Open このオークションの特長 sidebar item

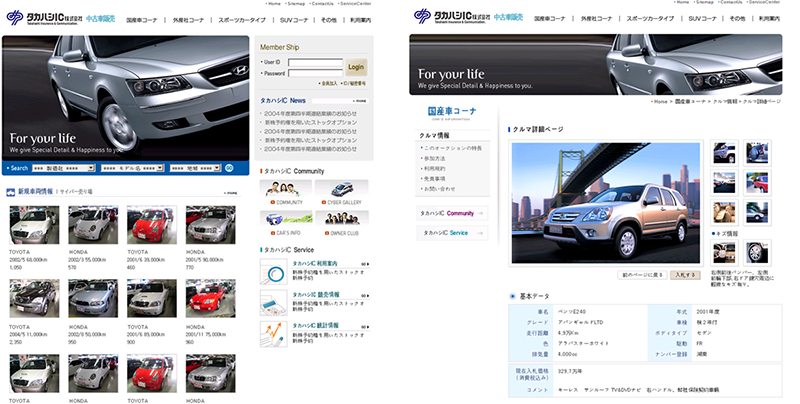453,148
